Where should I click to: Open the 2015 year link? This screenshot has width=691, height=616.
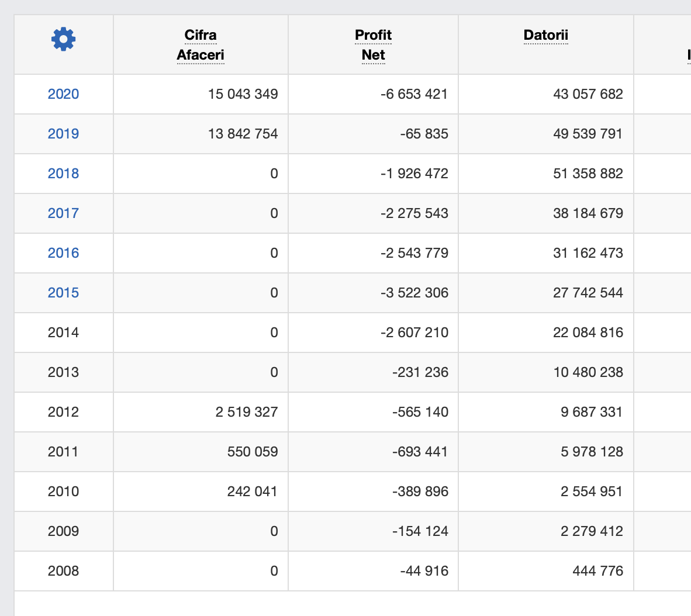63,293
